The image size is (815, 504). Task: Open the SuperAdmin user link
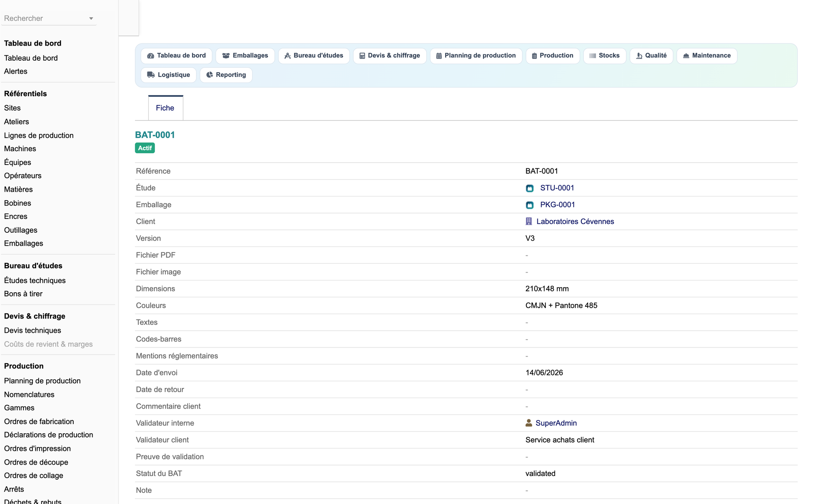[x=556, y=423]
